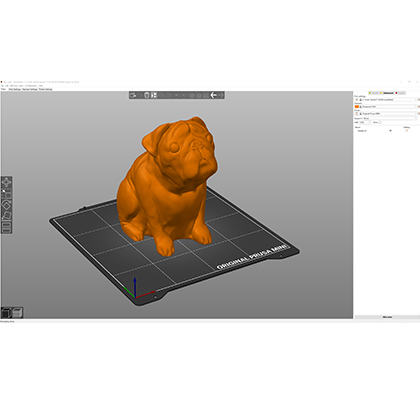The width and height of the screenshot is (420, 420).
Task: Toggle object visibility eye in object list
Action: click(x=390, y=131)
